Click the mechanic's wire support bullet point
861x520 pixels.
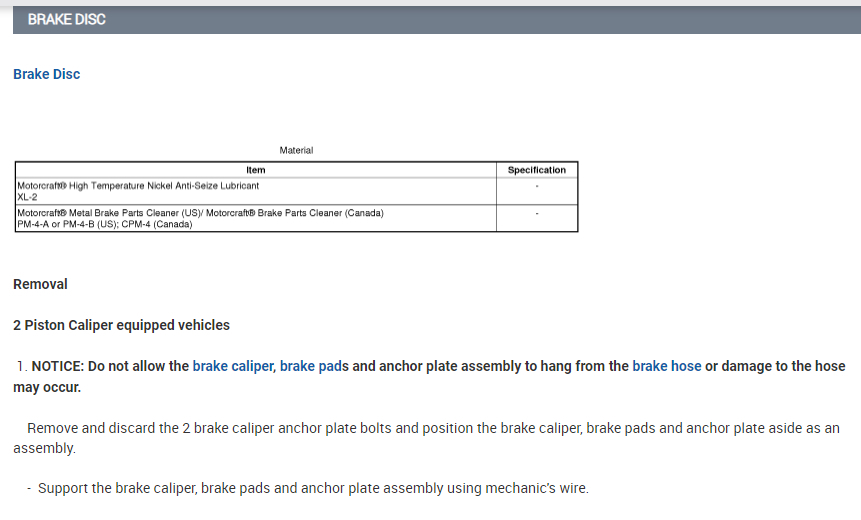(x=313, y=488)
